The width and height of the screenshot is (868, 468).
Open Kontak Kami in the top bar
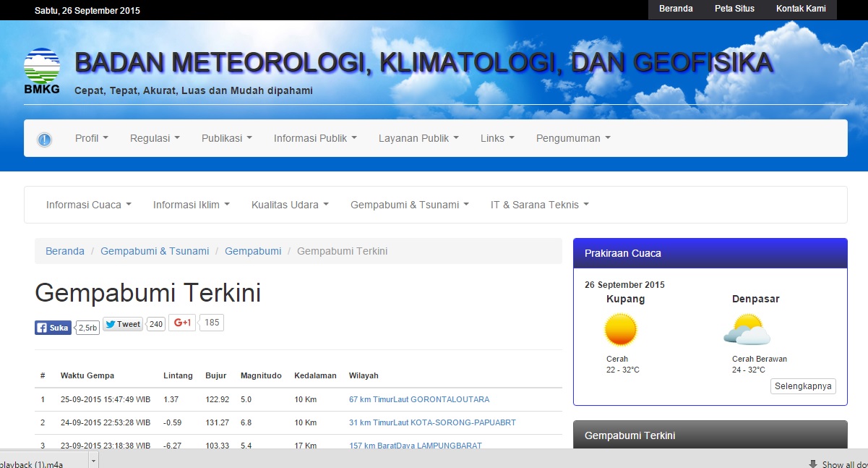click(x=801, y=9)
